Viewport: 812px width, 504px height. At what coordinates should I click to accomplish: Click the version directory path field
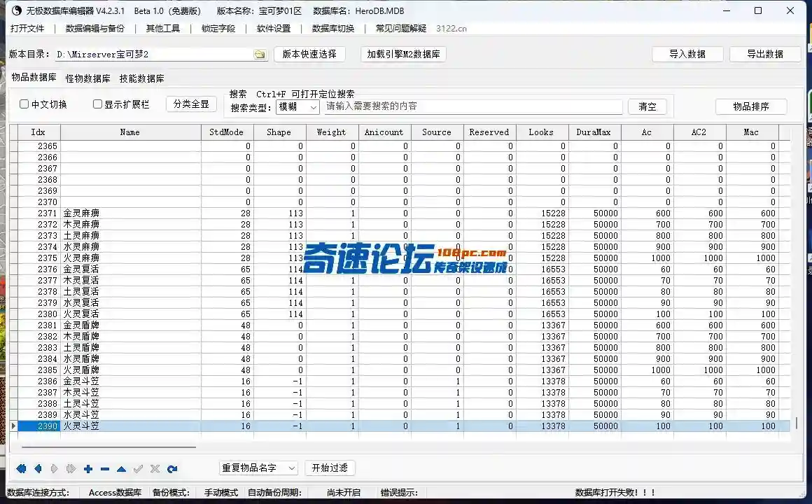coord(154,55)
